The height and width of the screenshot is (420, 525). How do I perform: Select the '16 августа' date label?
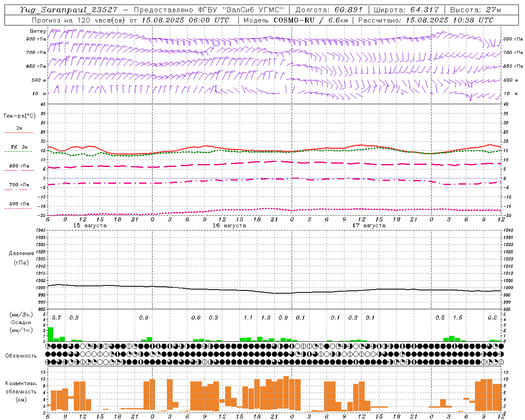click(229, 226)
